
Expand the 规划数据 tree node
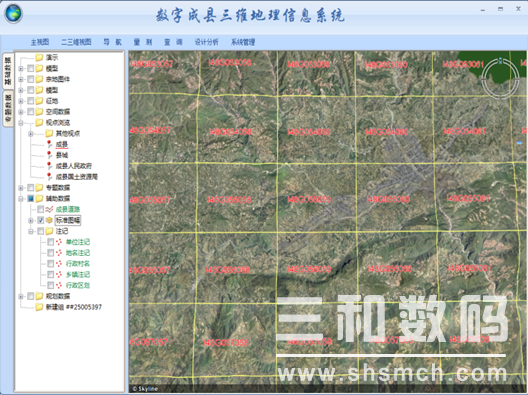pyautogui.click(x=21, y=296)
